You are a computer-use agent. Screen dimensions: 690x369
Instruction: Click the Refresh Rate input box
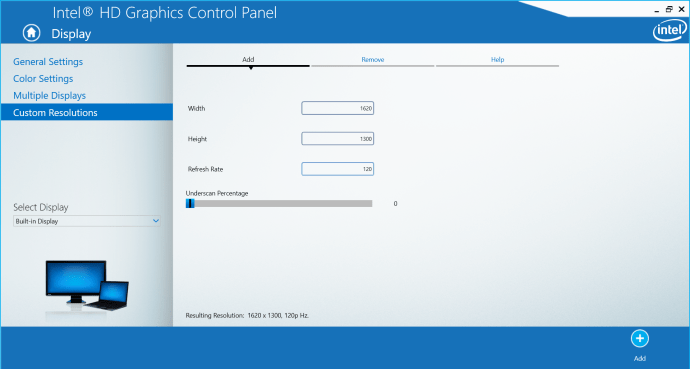coord(338,169)
